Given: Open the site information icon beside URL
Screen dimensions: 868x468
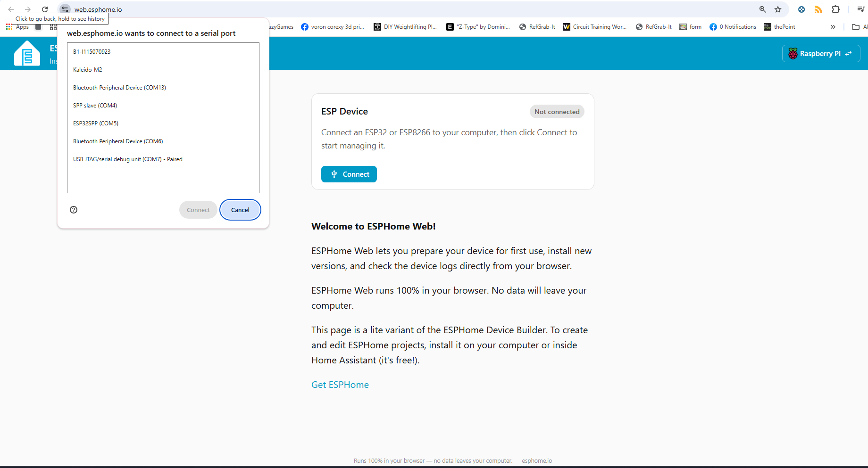Looking at the screenshot, I should pyautogui.click(x=65, y=9).
